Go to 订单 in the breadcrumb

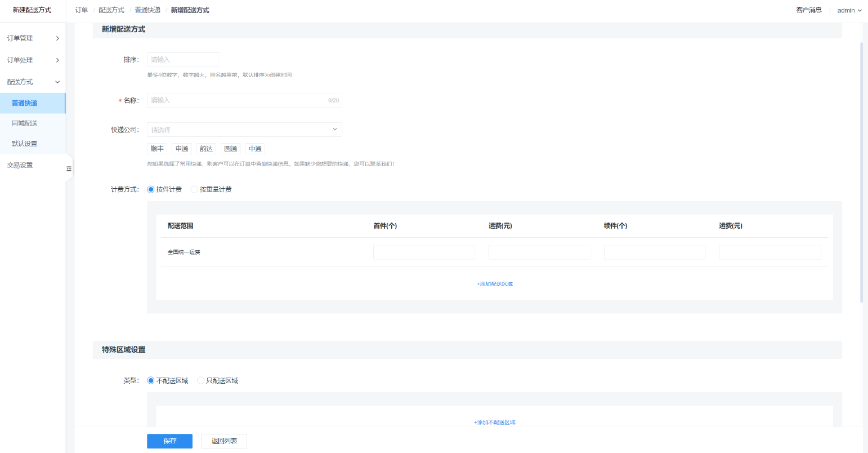tap(82, 10)
